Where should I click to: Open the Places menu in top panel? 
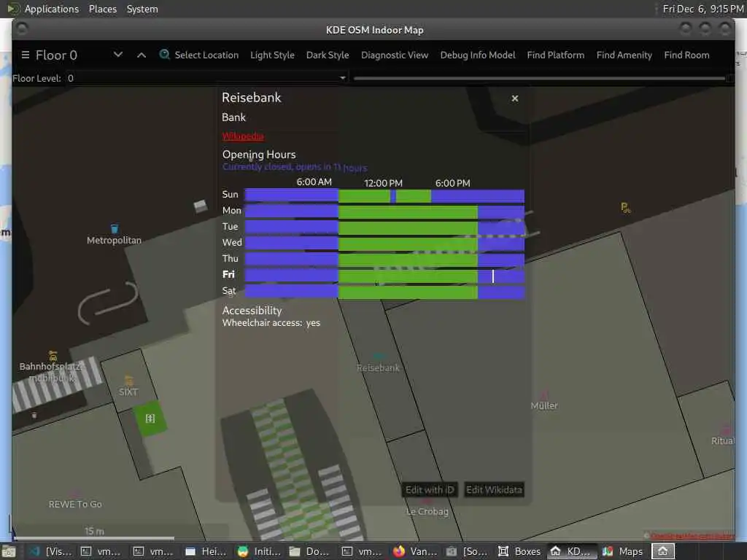click(x=102, y=9)
